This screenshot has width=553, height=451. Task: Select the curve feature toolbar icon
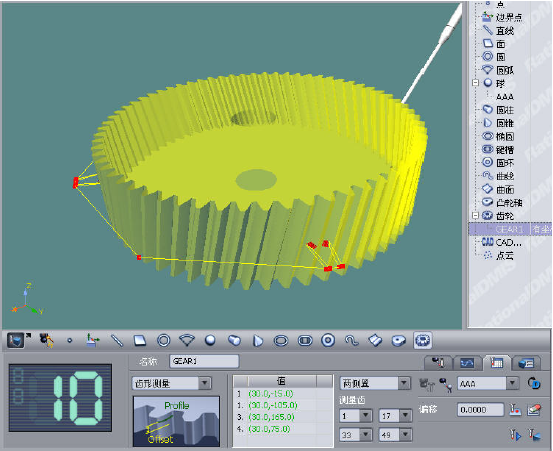[352, 340]
